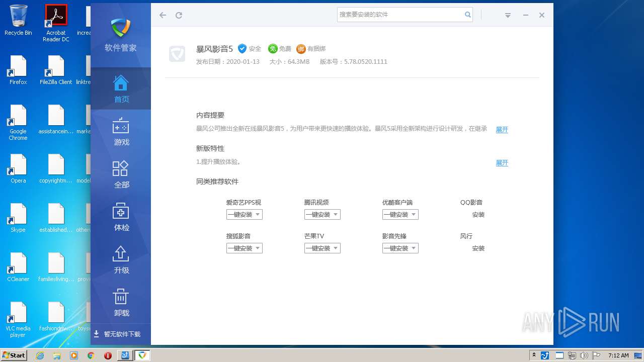Open the 全部 all-software section
The width and height of the screenshot is (644, 362).
(121, 174)
